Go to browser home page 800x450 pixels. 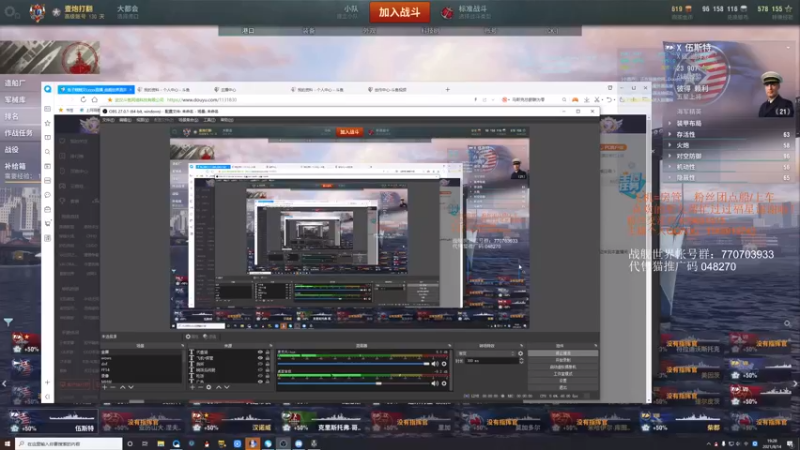click(94, 100)
